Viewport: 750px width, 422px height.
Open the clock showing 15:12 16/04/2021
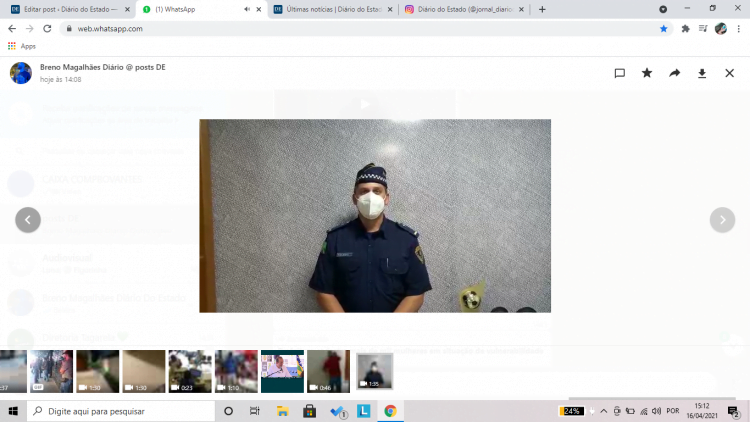[x=702, y=411]
